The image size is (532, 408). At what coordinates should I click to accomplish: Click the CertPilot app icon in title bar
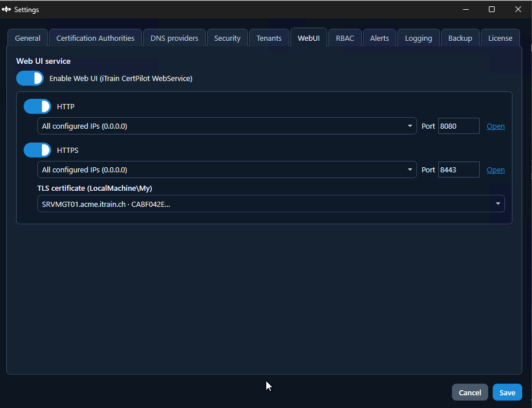pyautogui.click(x=6, y=10)
